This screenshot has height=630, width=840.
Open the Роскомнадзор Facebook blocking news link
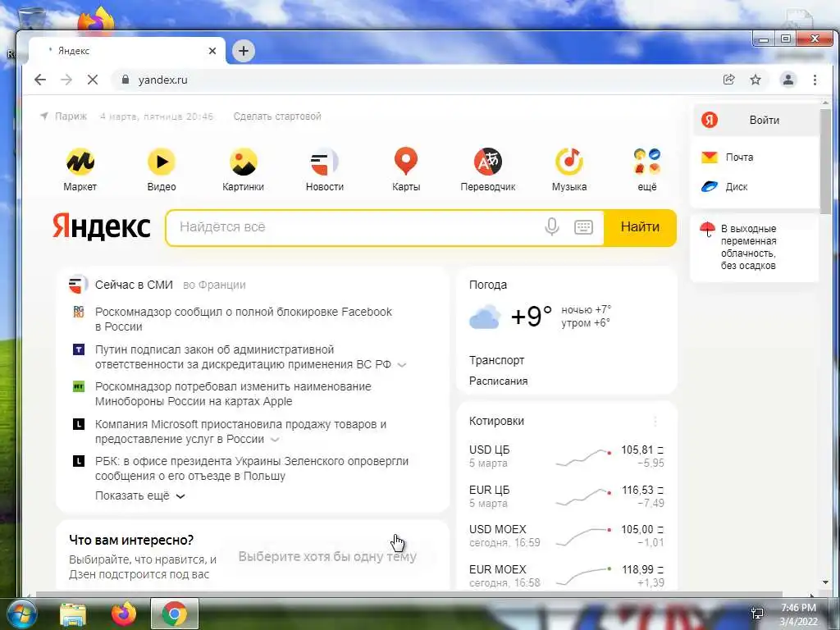click(x=243, y=319)
